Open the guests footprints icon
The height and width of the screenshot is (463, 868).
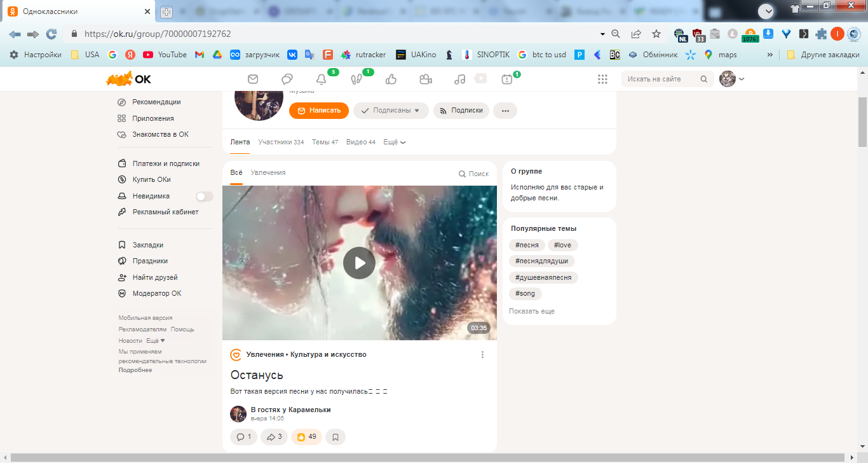pos(356,79)
